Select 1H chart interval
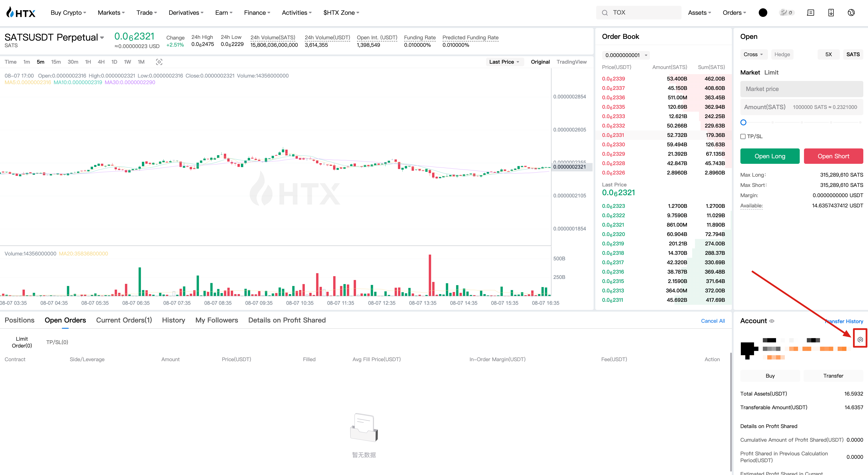868x475 pixels. coord(88,62)
